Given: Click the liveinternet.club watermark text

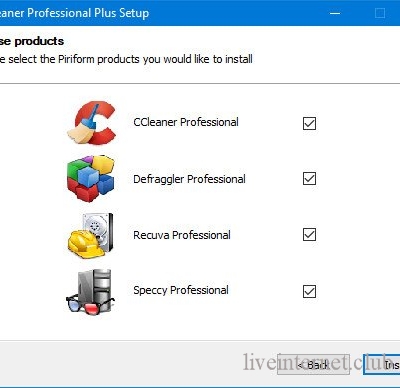Looking at the screenshot, I should 317,362.
